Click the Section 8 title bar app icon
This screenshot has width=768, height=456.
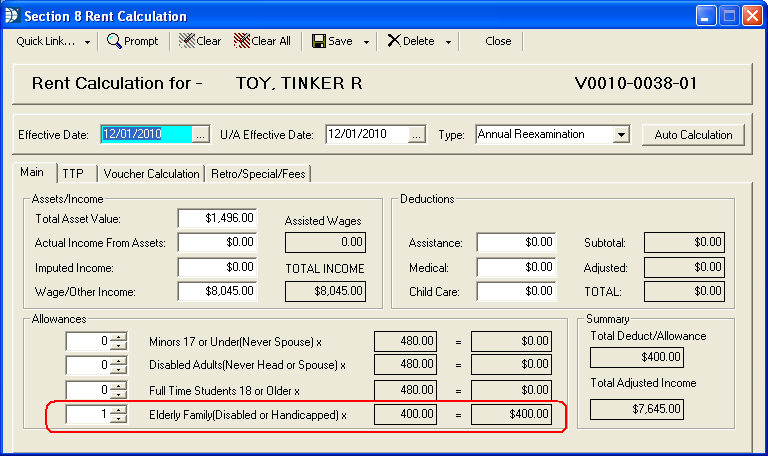tap(11, 16)
